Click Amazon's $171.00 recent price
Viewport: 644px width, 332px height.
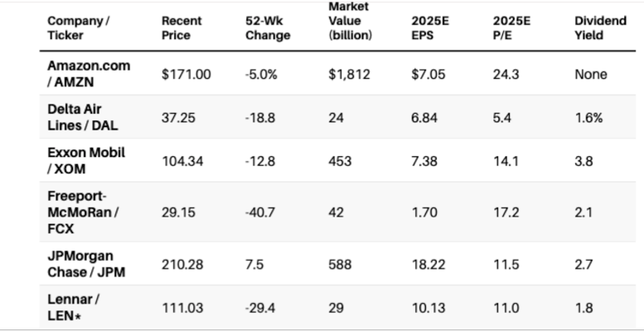pos(186,74)
